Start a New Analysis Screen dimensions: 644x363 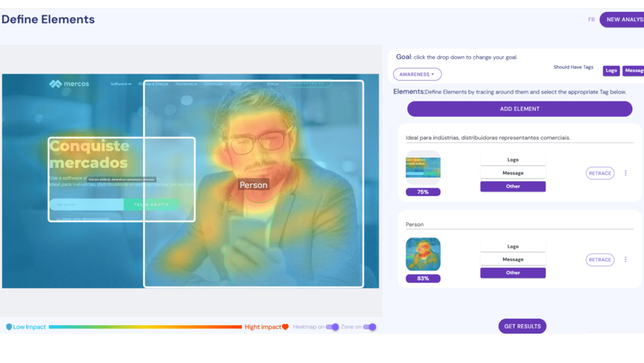point(623,20)
